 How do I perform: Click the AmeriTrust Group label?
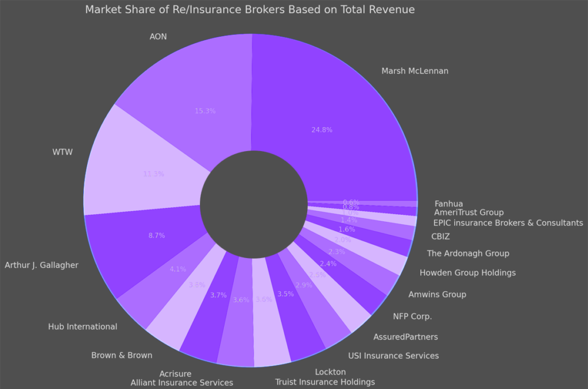click(469, 212)
